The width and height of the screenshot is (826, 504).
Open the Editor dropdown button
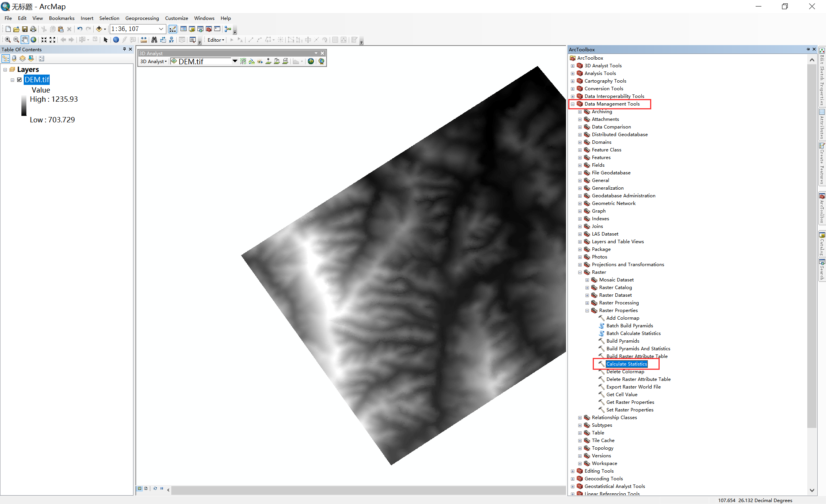[x=216, y=40]
